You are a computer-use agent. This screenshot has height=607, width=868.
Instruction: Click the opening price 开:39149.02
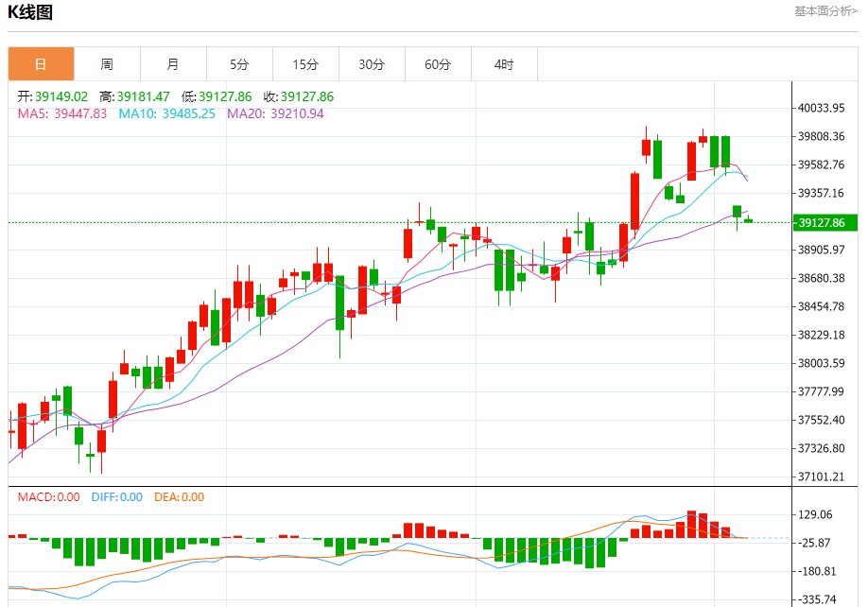(53, 96)
